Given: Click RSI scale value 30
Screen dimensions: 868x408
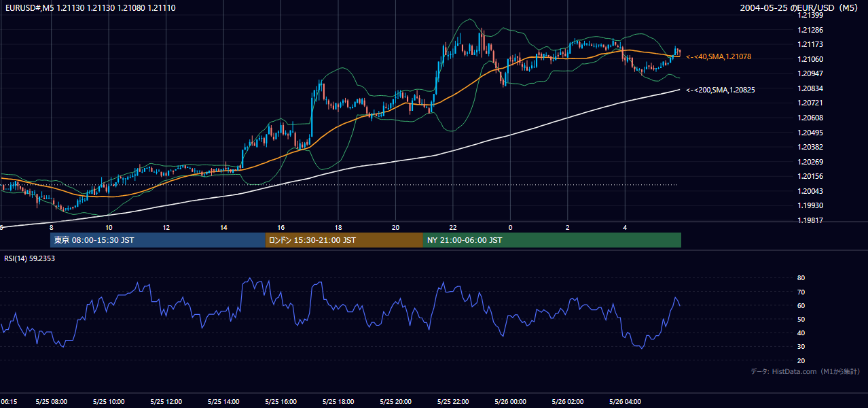Looking at the screenshot, I should tap(801, 347).
